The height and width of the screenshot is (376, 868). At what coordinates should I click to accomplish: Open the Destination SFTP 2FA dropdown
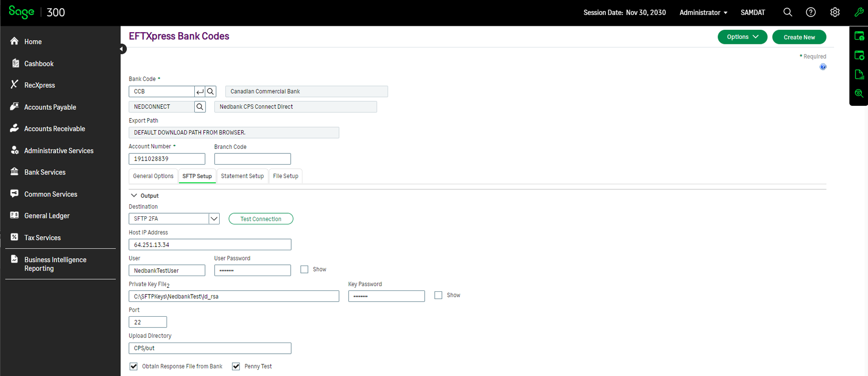point(214,219)
